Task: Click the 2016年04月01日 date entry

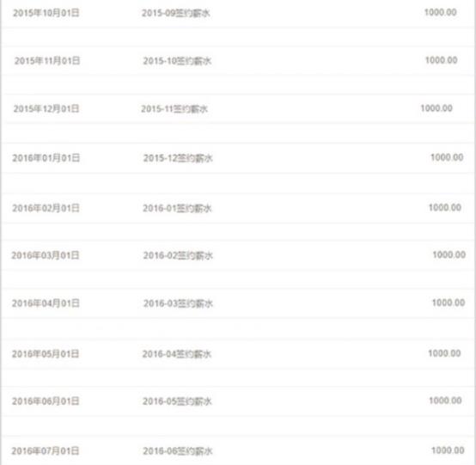Action: tap(46, 303)
